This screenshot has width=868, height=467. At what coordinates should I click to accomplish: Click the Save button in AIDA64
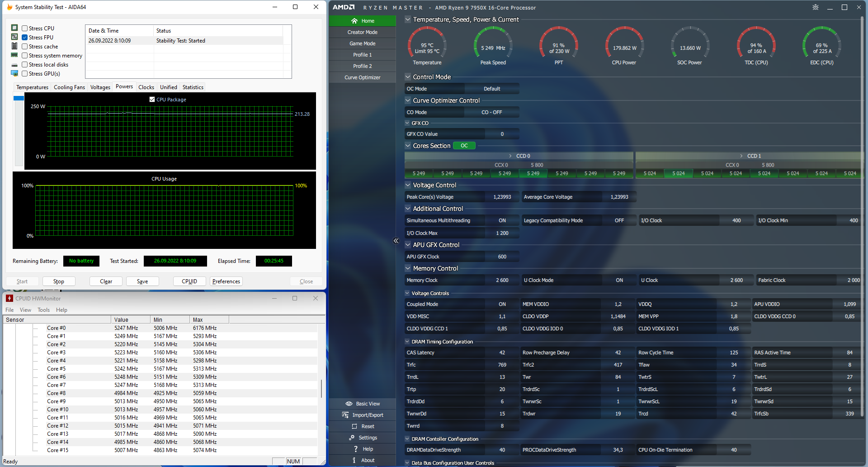point(142,281)
